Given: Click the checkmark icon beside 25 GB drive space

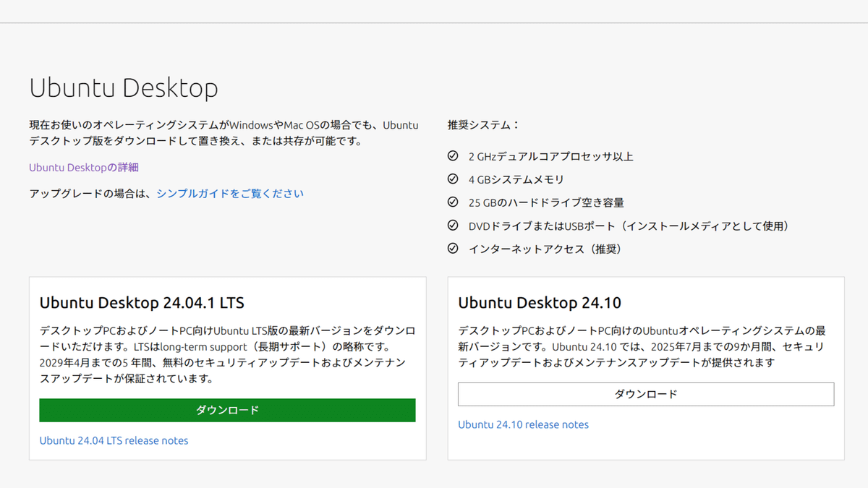Looking at the screenshot, I should point(451,202).
